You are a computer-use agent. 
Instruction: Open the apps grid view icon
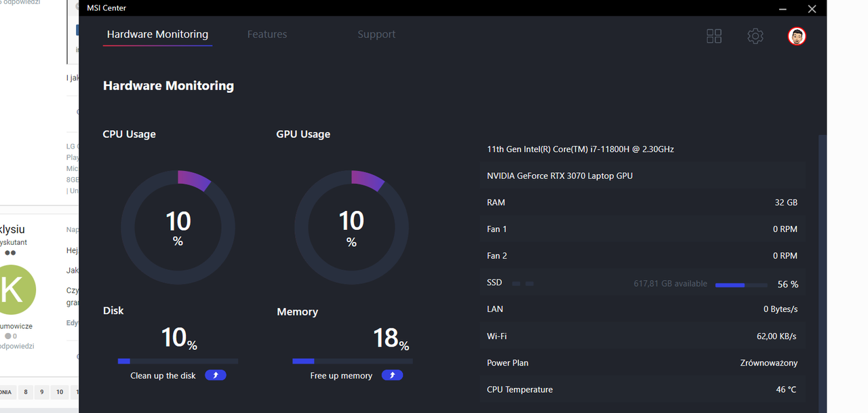click(x=714, y=36)
